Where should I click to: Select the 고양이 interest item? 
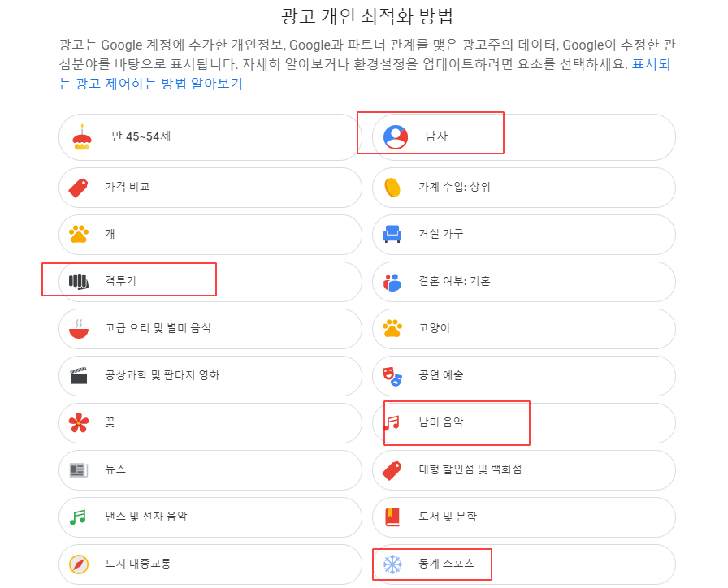(524, 329)
